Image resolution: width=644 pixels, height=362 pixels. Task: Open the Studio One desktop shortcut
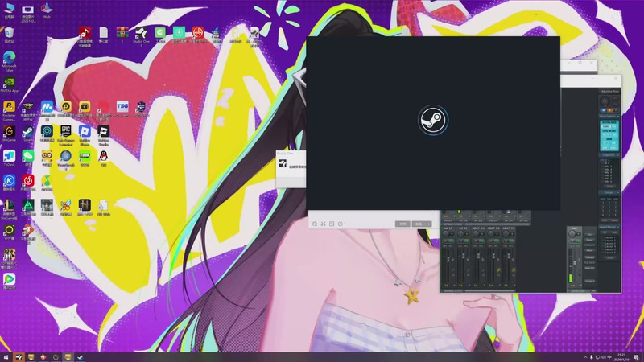coord(141,33)
